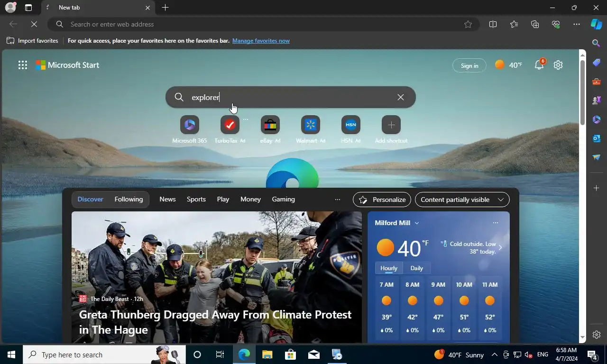Image resolution: width=607 pixels, height=364 pixels.
Task: Open the Money tab
Action: point(250,200)
